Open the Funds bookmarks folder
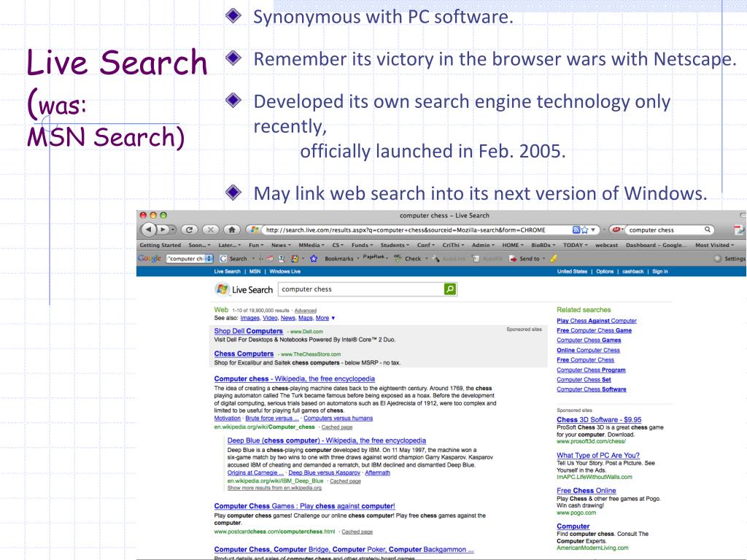747x560 pixels. click(362, 245)
